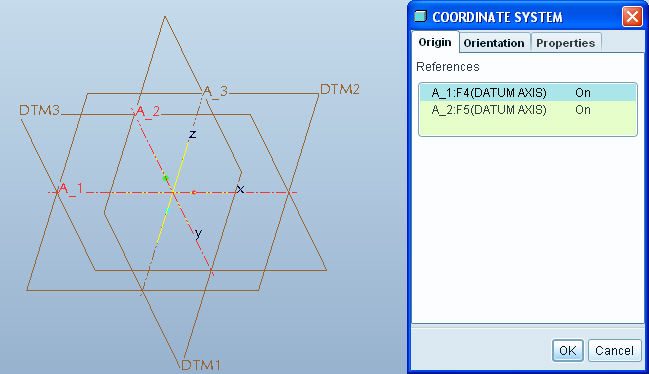
Task: Select the A_1:F4(DATUM AXIS) reference row
Action: 528,93
